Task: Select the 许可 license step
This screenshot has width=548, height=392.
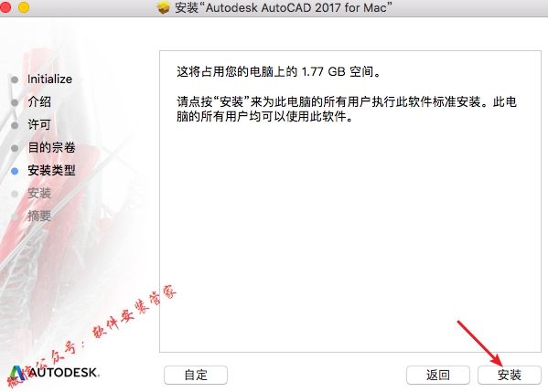Action: [39, 124]
